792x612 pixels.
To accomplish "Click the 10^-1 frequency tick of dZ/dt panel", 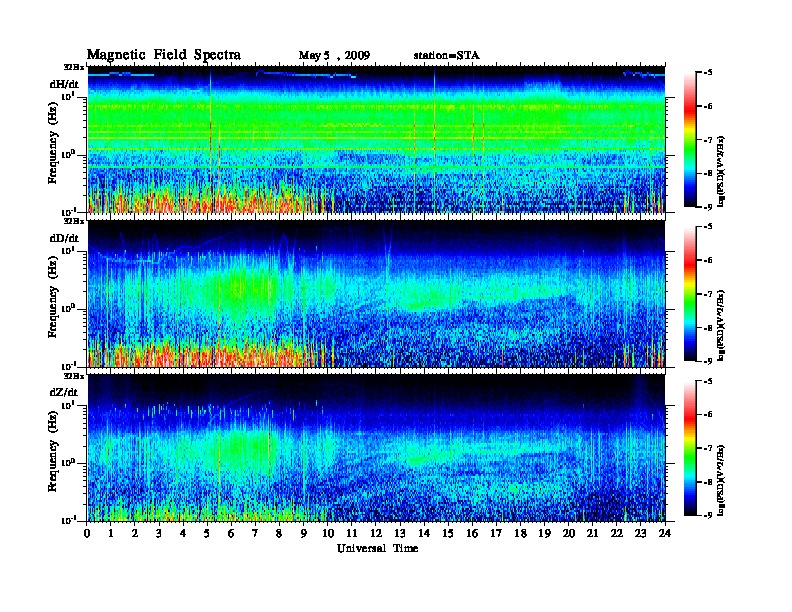I will point(68,520).
